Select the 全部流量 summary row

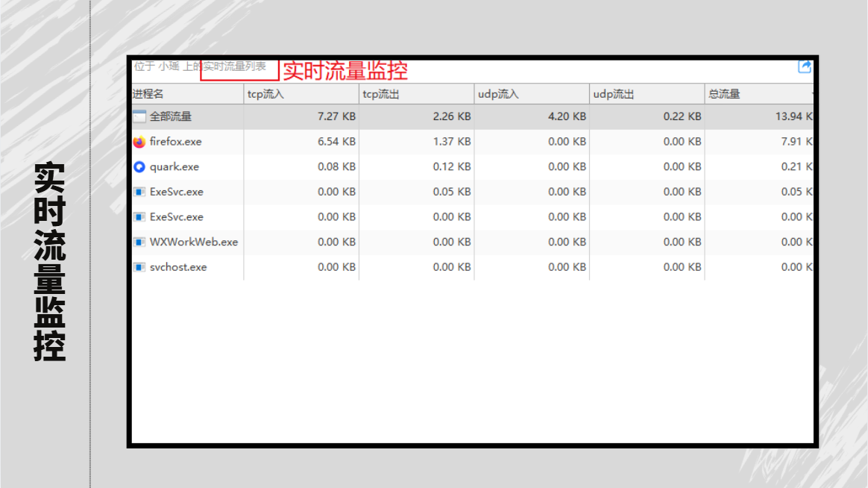tap(472, 116)
